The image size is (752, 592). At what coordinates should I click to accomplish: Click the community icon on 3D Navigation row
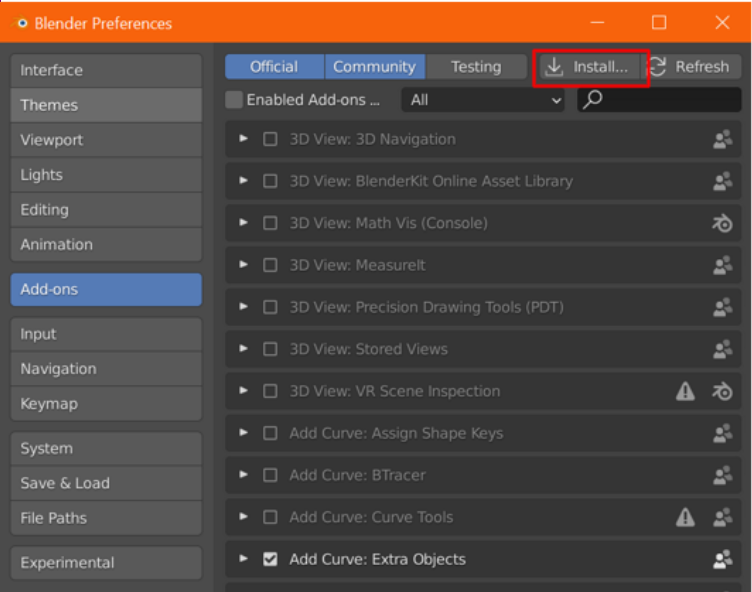tap(722, 139)
